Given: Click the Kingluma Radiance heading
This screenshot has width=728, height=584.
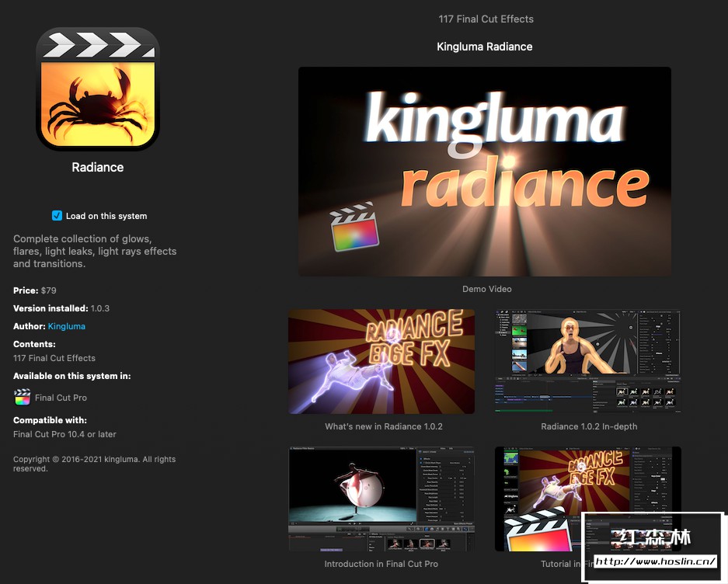Looking at the screenshot, I should 485,47.
